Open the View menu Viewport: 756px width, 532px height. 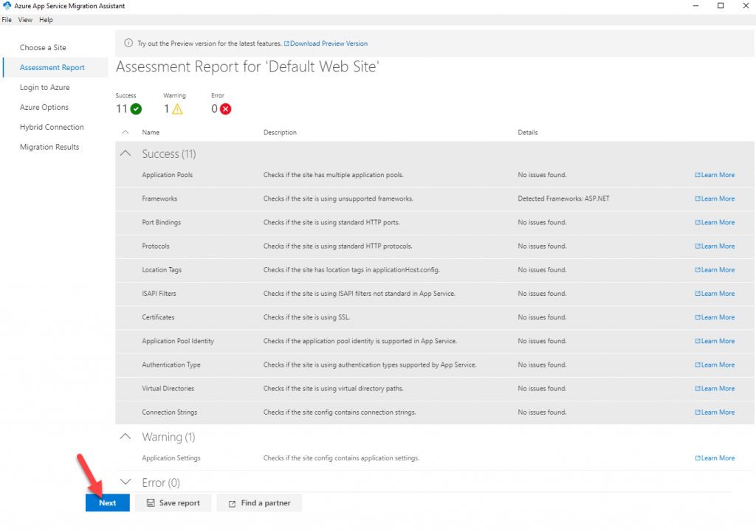tap(25, 20)
